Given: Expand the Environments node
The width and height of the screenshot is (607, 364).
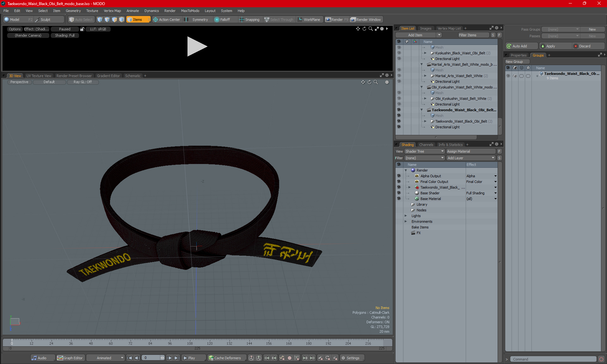Looking at the screenshot, I should pos(406,221).
